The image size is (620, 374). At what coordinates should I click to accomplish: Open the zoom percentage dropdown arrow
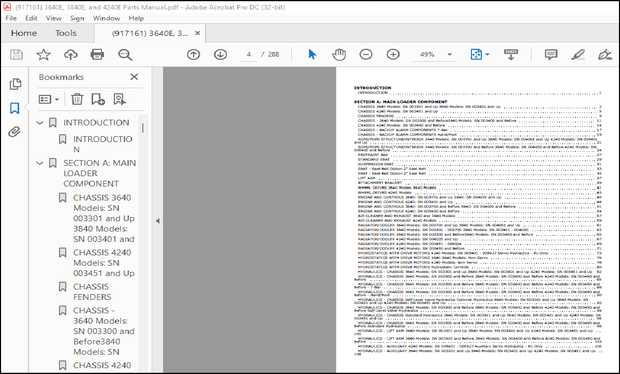449,55
